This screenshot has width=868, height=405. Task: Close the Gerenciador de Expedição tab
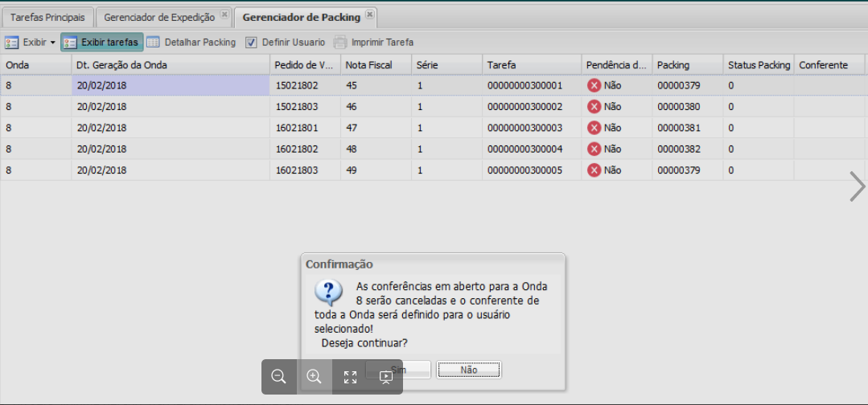coord(224,14)
